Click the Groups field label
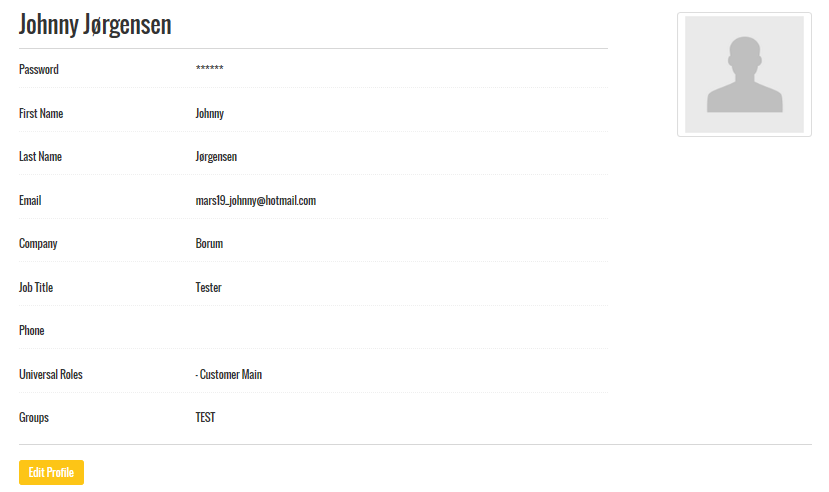This screenshot has width=829, height=492. (x=34, y=418)
